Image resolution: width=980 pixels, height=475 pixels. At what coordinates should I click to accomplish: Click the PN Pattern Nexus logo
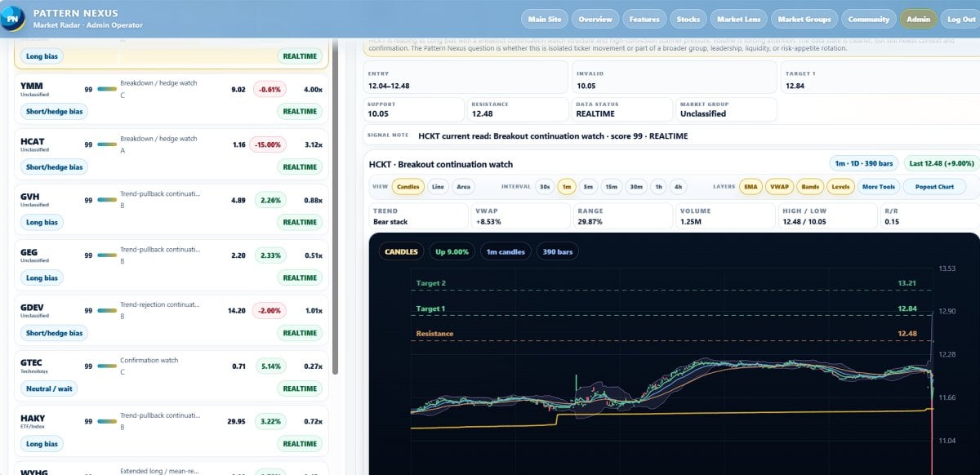pyautogui.click(x=13, y=18)
